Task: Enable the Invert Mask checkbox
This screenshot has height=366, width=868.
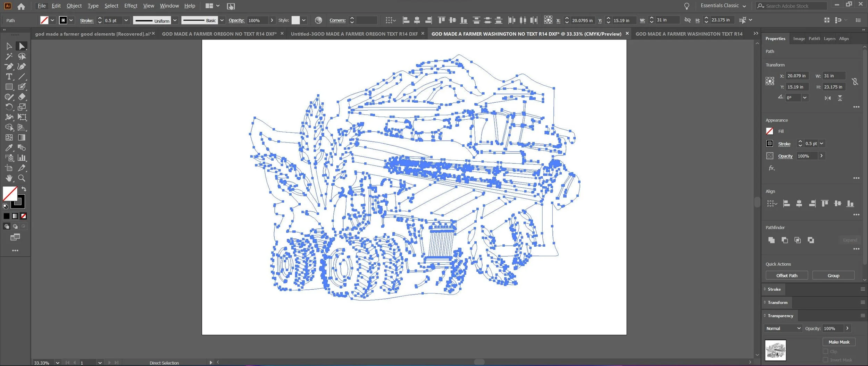Action: tap(826, 360)
